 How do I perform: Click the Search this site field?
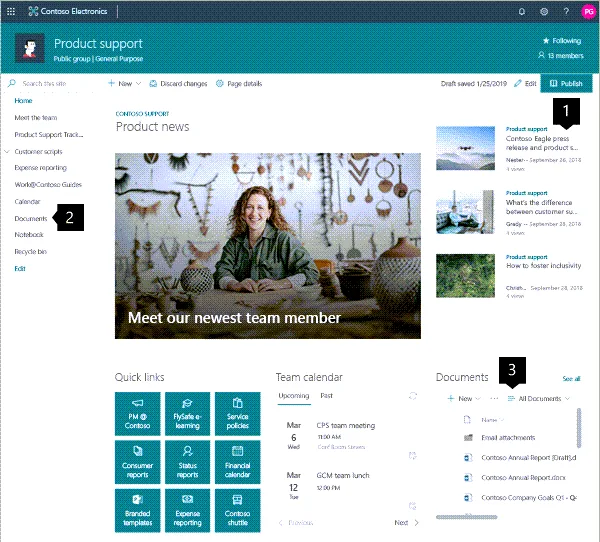pos(50,83)
